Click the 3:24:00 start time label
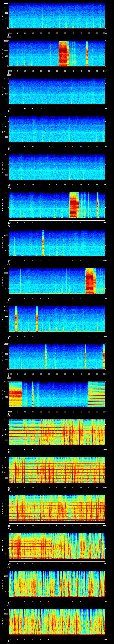Image resolution: width=114 pixels, height=644 pixels. (9, 109)
